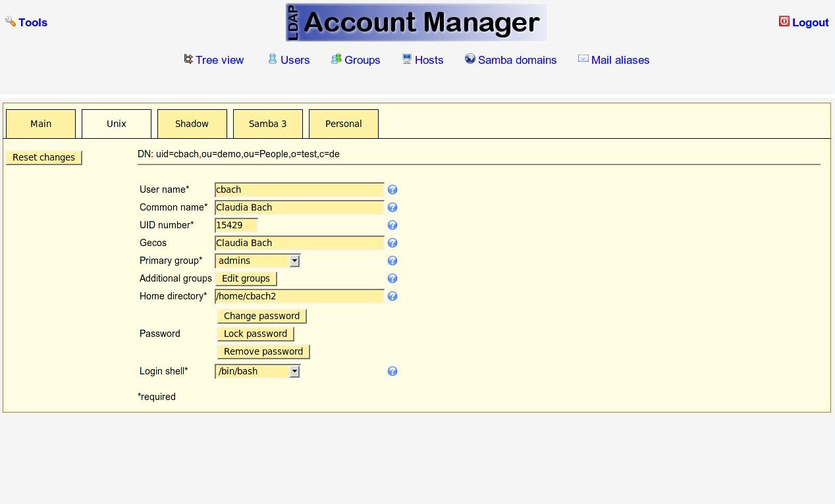
Task: Click the red Logout icon
Action: [x=784, y=22]
